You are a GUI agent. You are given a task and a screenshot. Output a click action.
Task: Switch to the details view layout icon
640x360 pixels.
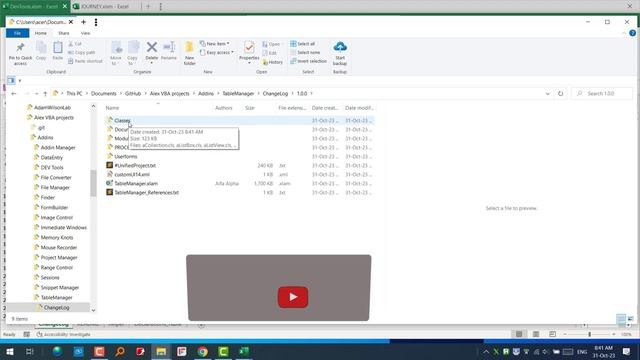621,318
